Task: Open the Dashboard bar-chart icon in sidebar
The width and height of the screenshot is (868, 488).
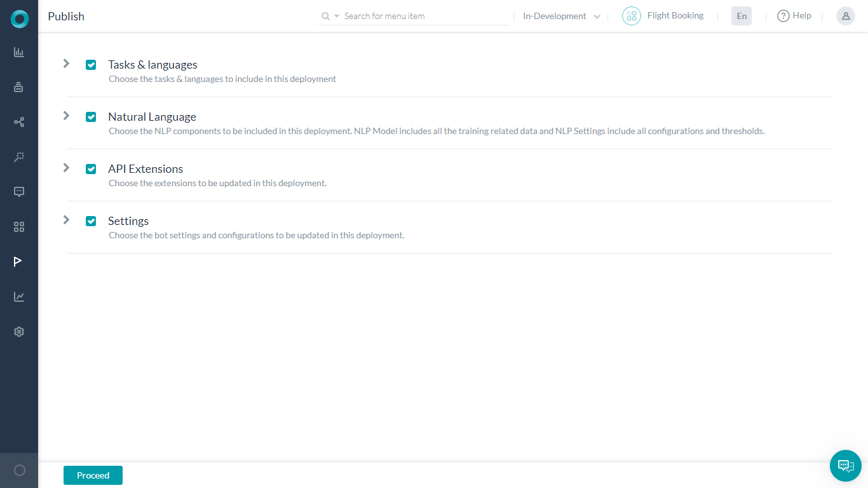Action: [19, 52]
